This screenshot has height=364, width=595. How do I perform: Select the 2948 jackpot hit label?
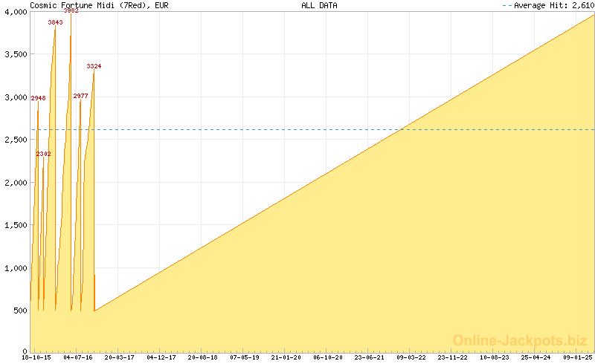(38, 98)
